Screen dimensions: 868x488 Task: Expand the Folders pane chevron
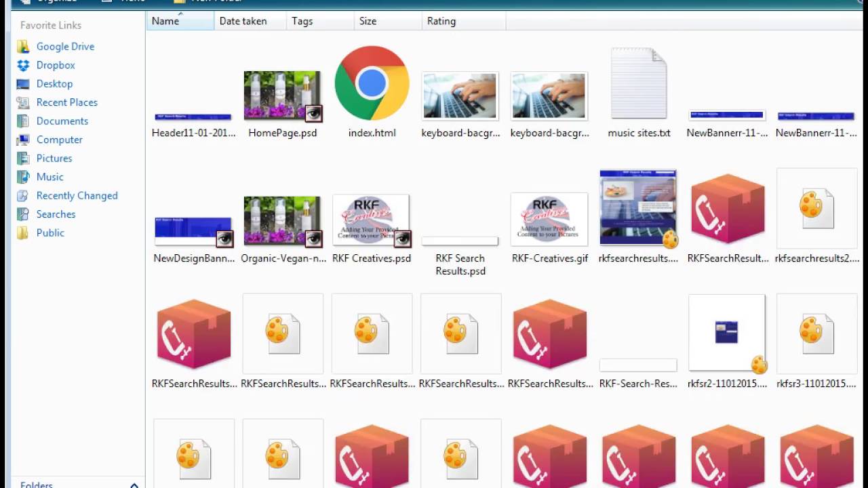[x=134, y=485]
